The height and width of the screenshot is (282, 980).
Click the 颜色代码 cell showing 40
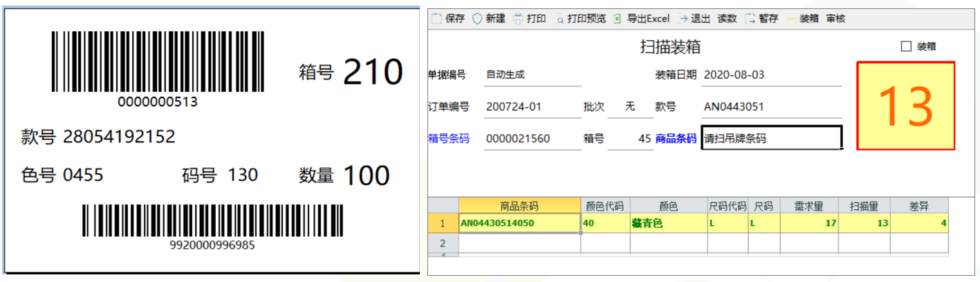click(x=605, y=223)
